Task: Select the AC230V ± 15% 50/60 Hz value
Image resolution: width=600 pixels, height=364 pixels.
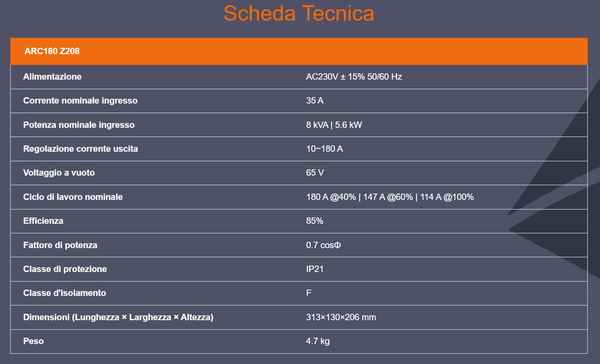Action: click(x=354, y=76)
